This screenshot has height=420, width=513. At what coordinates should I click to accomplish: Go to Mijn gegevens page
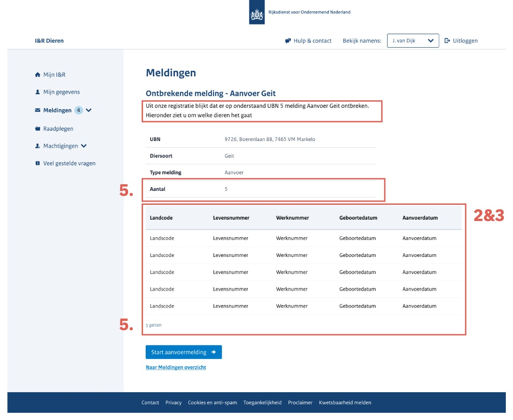(62, 92)
